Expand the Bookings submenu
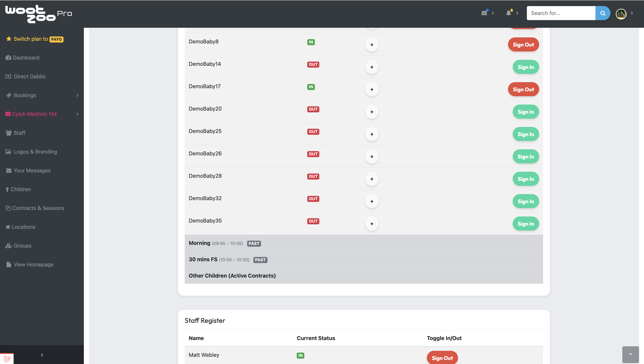The height and width of the screenshot is (364, 644). point(25,95)
